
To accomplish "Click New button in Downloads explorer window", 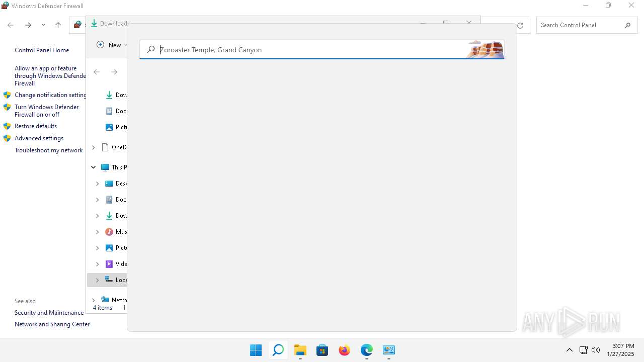I will tap(111, 45).
